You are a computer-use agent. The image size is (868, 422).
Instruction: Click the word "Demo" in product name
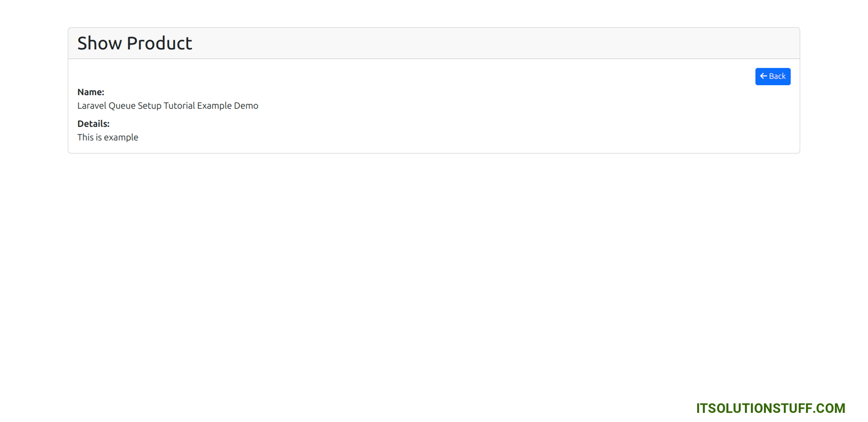click(246, 106)
